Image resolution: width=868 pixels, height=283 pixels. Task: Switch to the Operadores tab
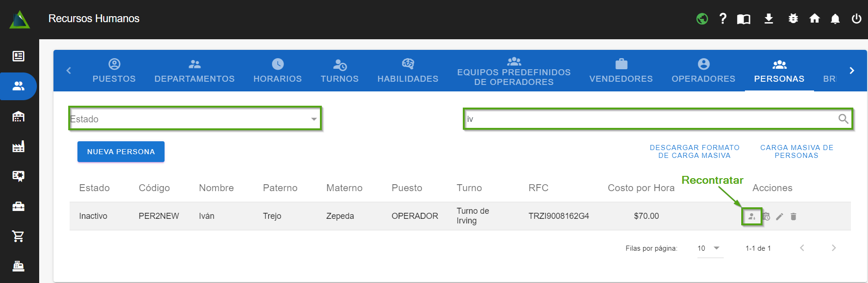point(703,71)
